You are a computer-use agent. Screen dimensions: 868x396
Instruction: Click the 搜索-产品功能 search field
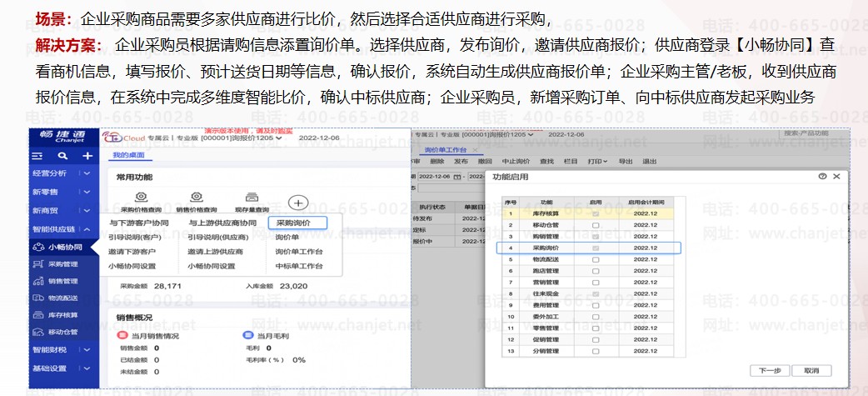[x=812, y=134]
